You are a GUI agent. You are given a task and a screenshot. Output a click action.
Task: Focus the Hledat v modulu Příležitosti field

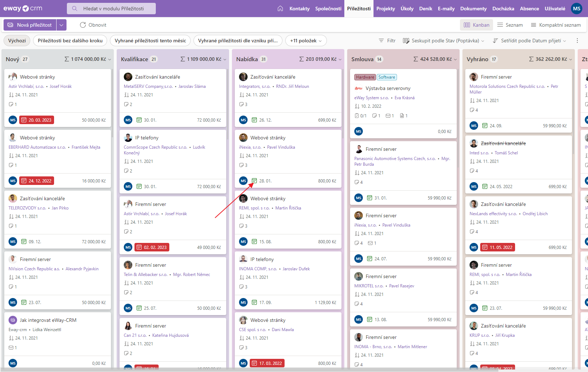(111, 9)
